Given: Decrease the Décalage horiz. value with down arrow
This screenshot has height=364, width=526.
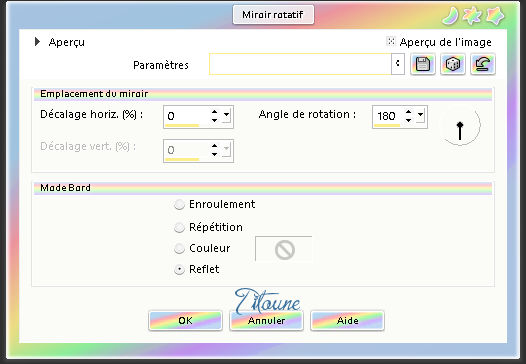Looking at the screenshot, I should (214, 120).
